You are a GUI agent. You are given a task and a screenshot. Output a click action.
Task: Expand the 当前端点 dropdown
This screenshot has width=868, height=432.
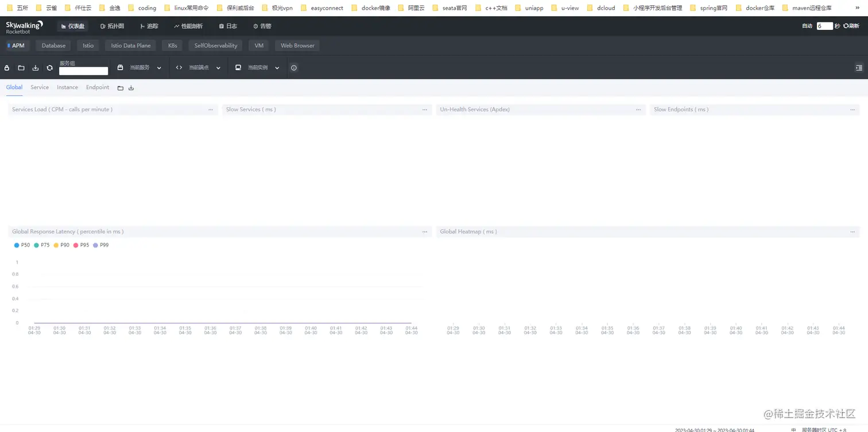click(199, 68)
